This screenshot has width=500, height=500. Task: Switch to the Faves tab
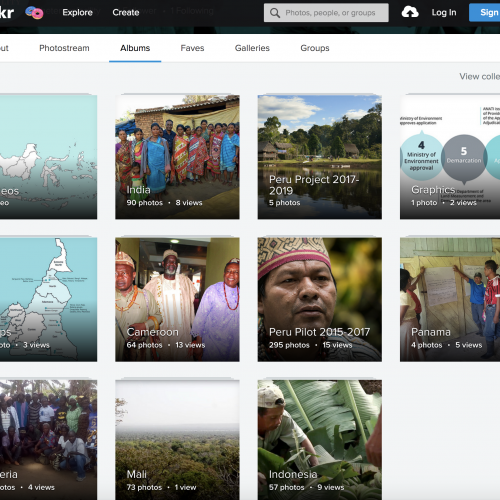coord(192,48)
